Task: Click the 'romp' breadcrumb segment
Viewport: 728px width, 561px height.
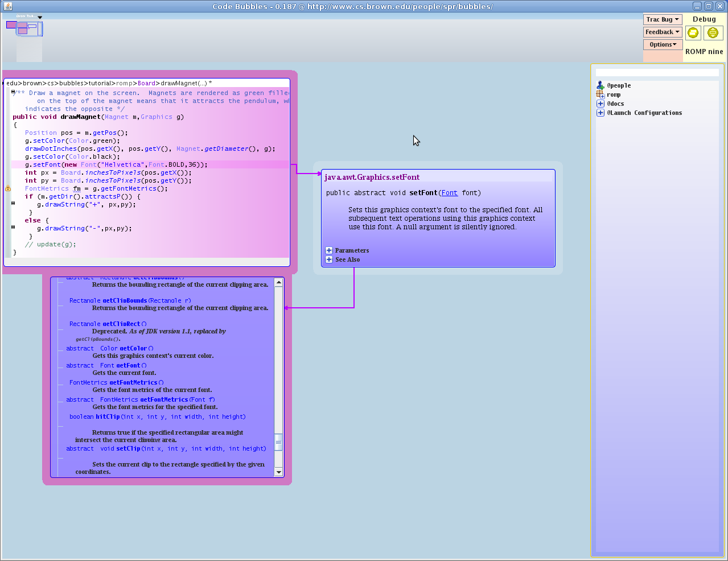Action: (x=125, y=83)
